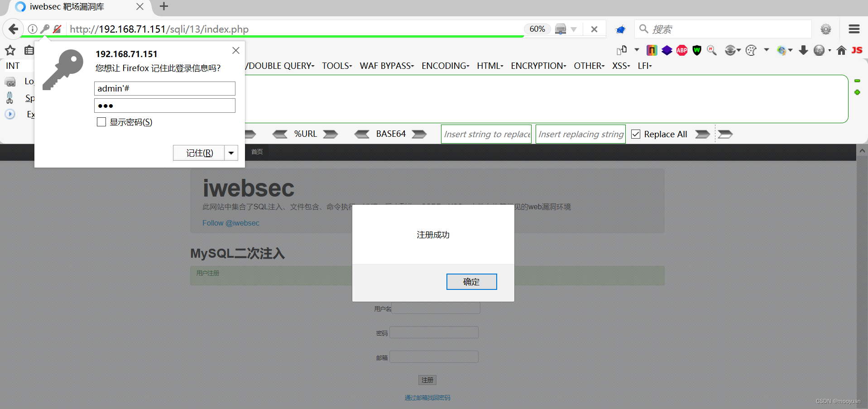The image size is (868, 409).
Task: Go to home page icon
Action: (x=841, y=50)
